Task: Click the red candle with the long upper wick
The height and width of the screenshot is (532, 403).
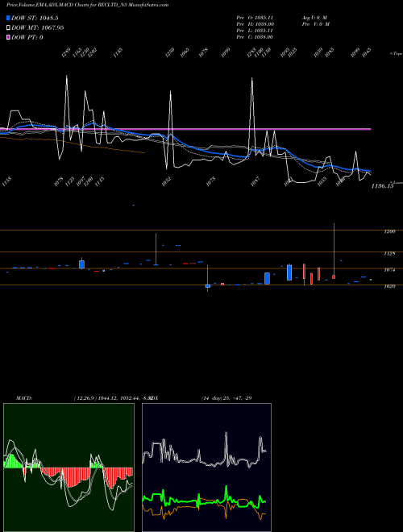Action: (x=334, y=277)
